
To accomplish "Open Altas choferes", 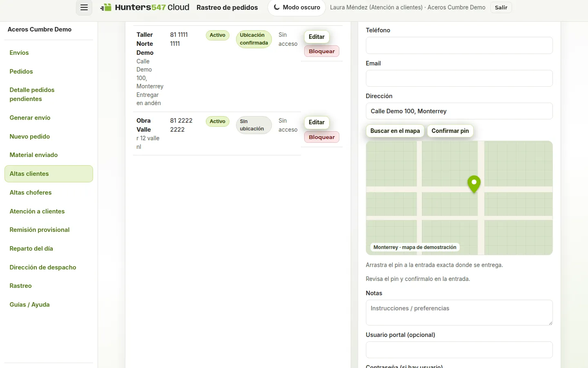I will pos(49,193).
